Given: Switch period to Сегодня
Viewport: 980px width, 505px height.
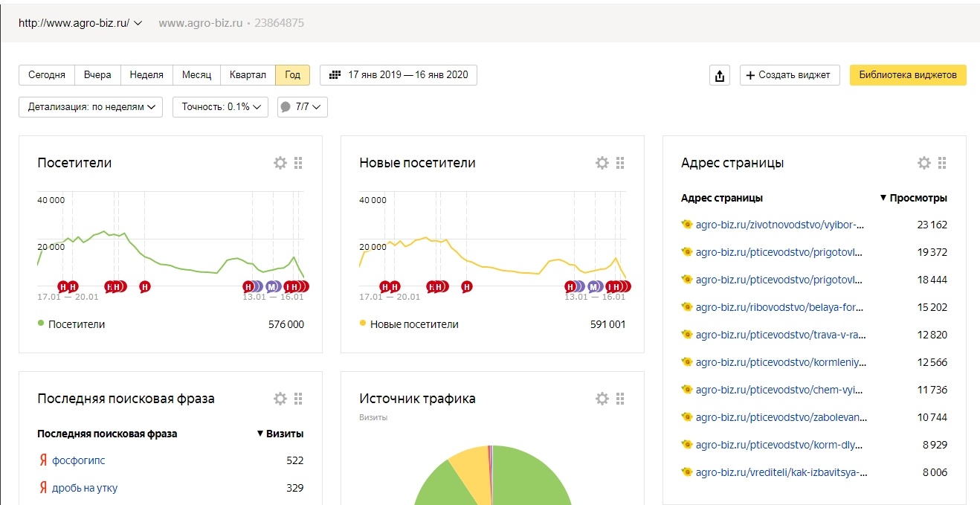Looking at the screenshot, I should (x=47, y=75).
